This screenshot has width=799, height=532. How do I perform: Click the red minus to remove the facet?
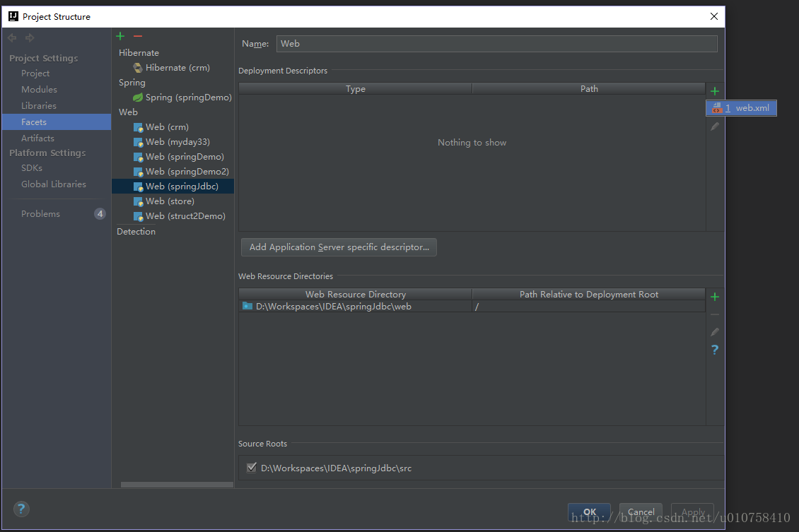point(138,36)
